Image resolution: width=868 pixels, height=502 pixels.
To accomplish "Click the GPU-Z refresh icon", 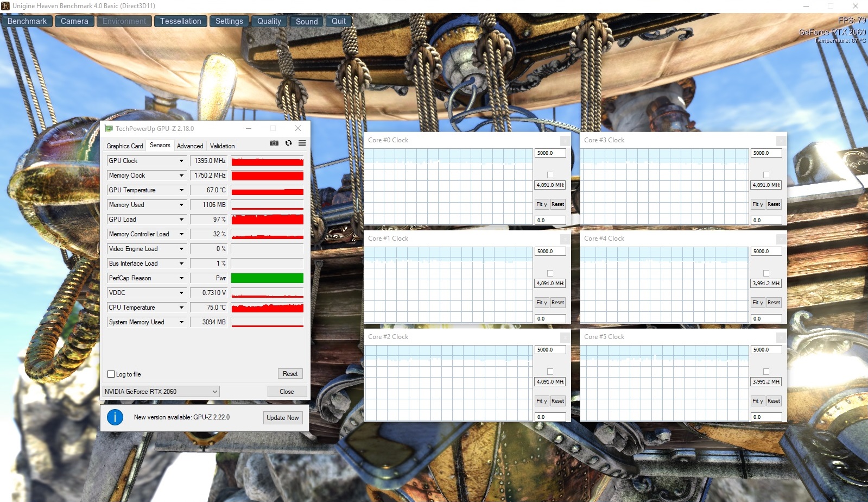I will click(288, 143).
